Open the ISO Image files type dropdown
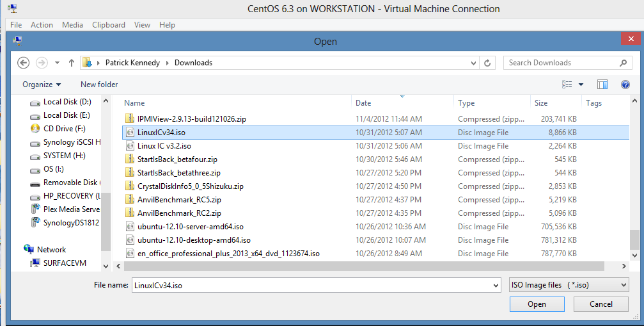 click(569, 285)
